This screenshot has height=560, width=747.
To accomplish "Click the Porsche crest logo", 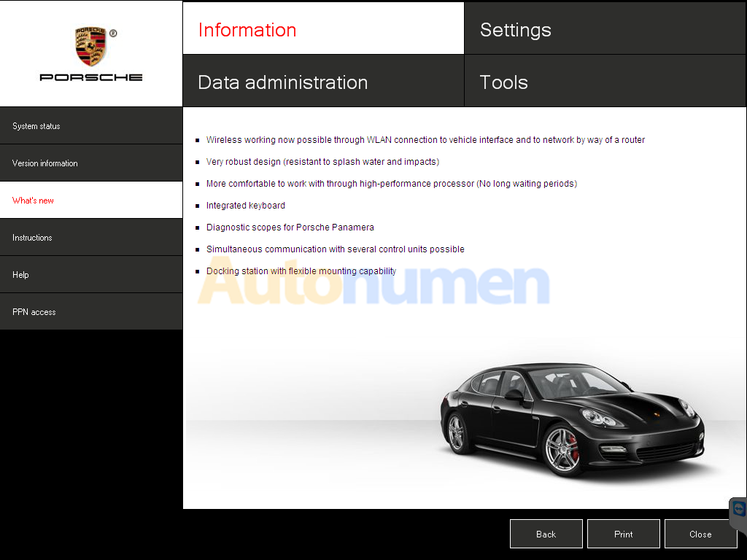I will tap(90, 47).
